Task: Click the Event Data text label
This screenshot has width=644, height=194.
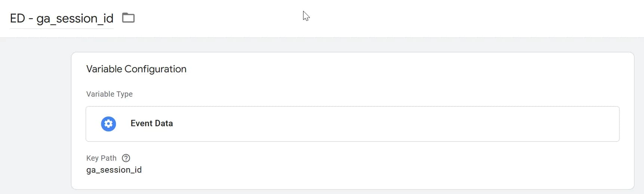Action: 152,124
